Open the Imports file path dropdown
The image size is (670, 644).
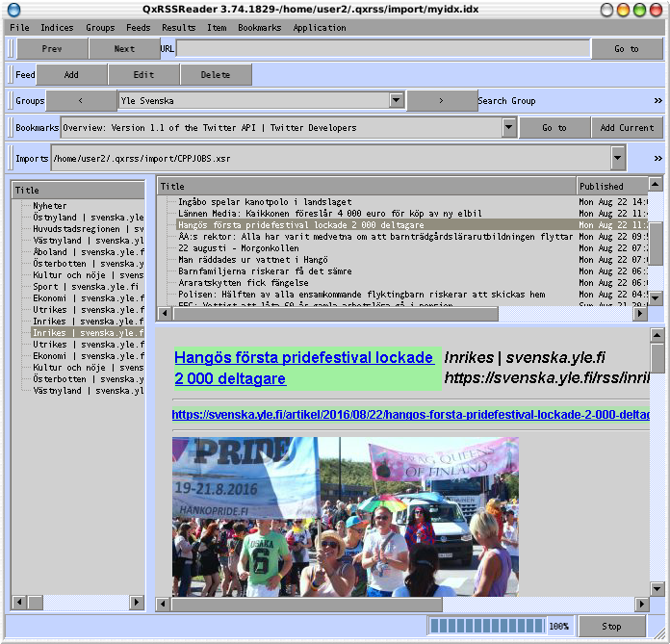pyautogui.click(x=618, y=158)
